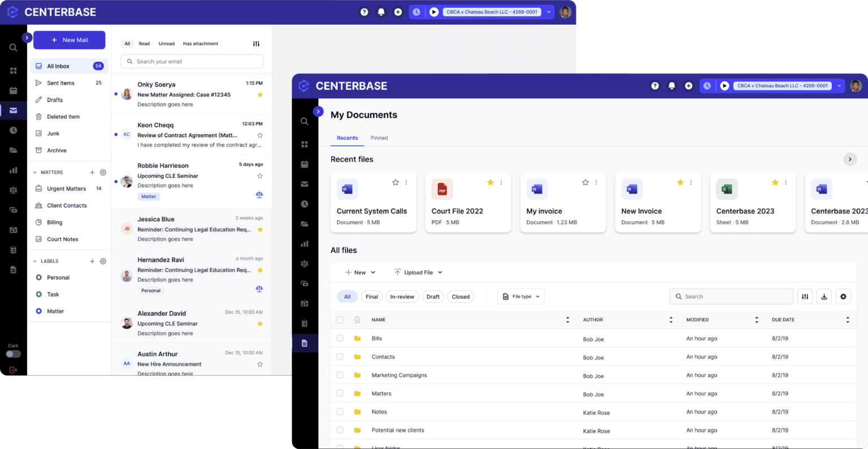Click the New Mail button
Screen dimensions: 868x449
point(69,40)
